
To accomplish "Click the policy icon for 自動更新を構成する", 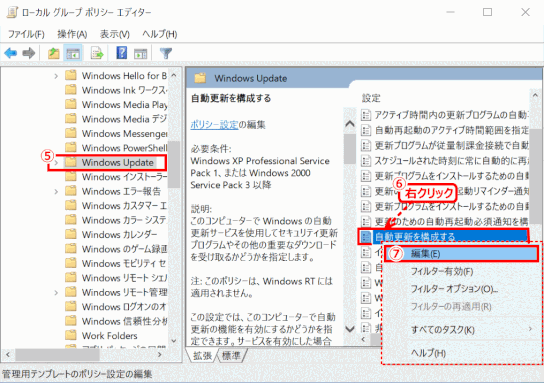I will [365, 237].
